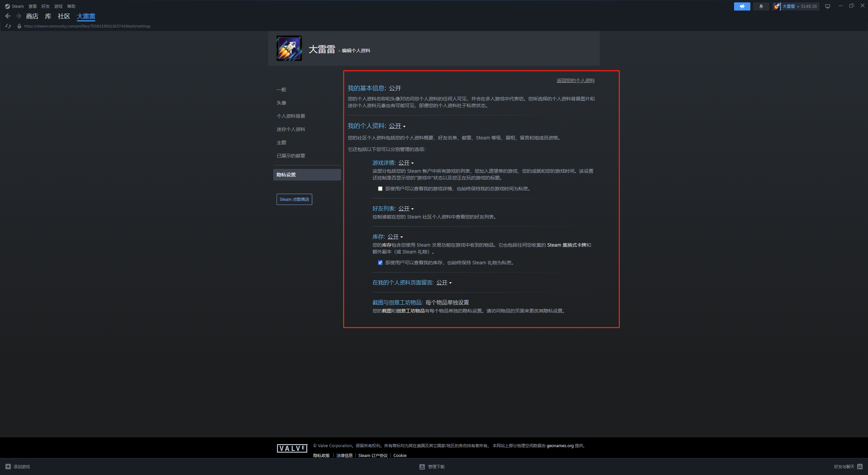Click the Steam 点数商店 button

294,199
